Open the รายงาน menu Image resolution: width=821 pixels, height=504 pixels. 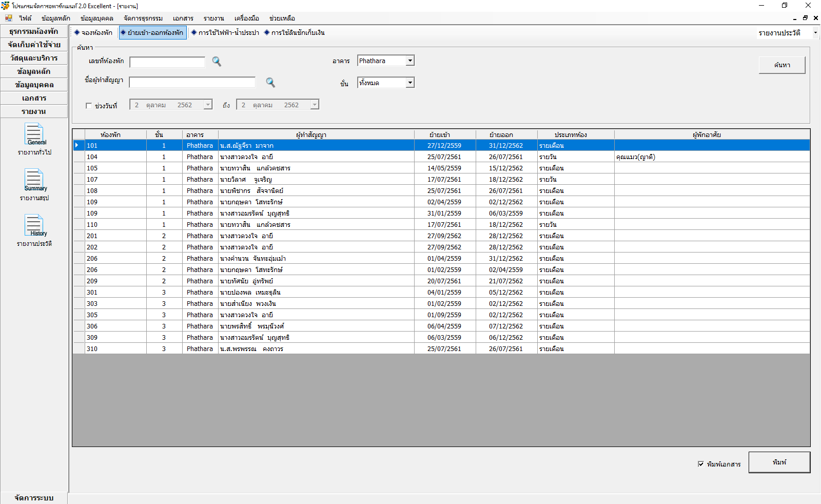click(x=214, y=18)
